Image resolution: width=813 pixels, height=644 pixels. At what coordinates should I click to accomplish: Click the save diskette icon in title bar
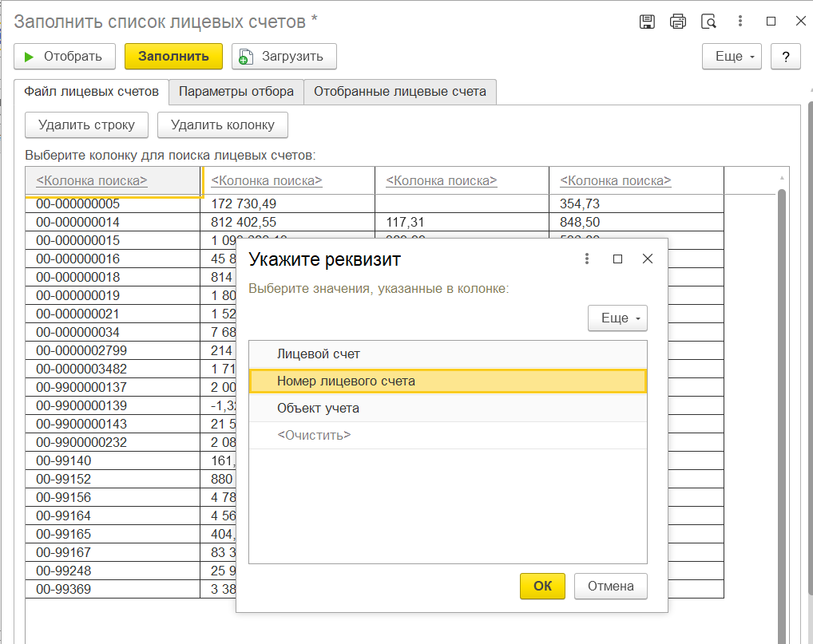coord(648,22)
